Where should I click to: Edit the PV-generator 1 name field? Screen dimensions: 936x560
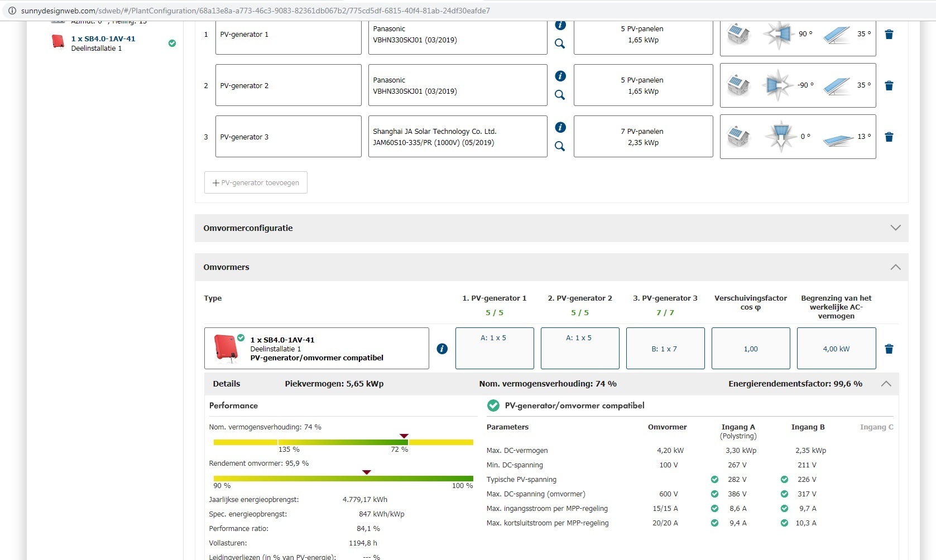pos(288,35)
